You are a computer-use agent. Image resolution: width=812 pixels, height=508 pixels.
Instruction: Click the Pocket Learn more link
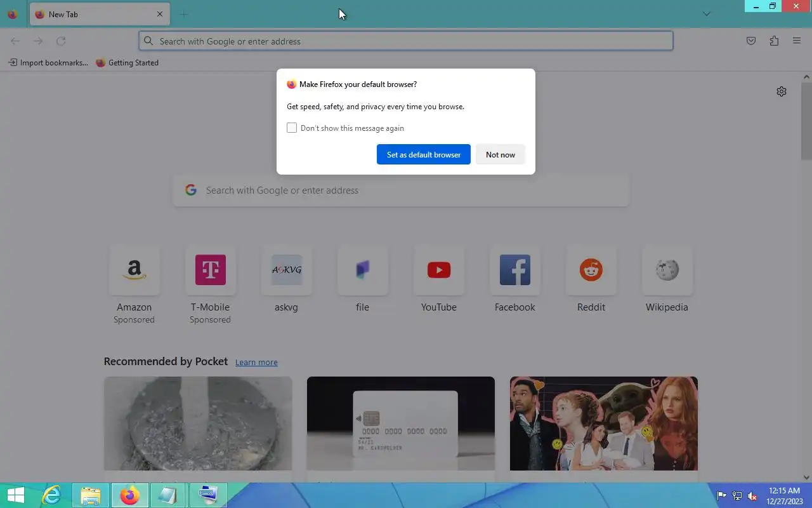coord(256,362)
